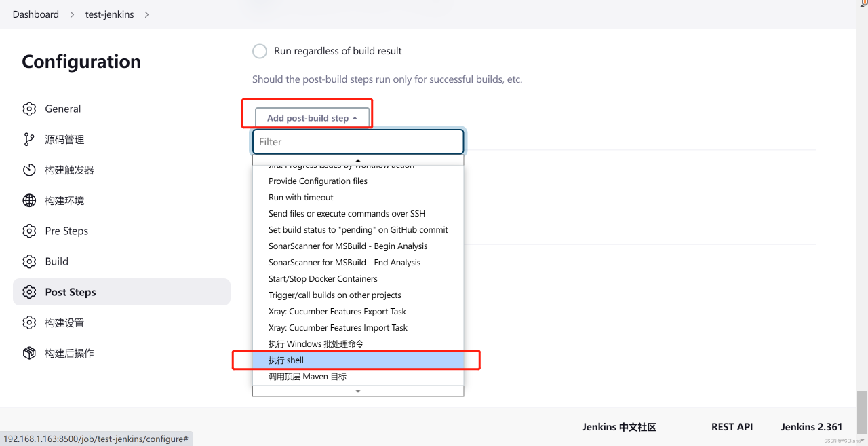Click the Pre Steps gear icon
This screenshot has height=446, width=868.
29,231
